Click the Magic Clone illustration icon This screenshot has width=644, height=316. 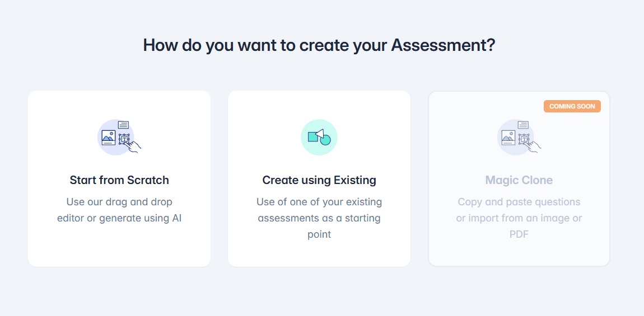click(x=519, y=136)
